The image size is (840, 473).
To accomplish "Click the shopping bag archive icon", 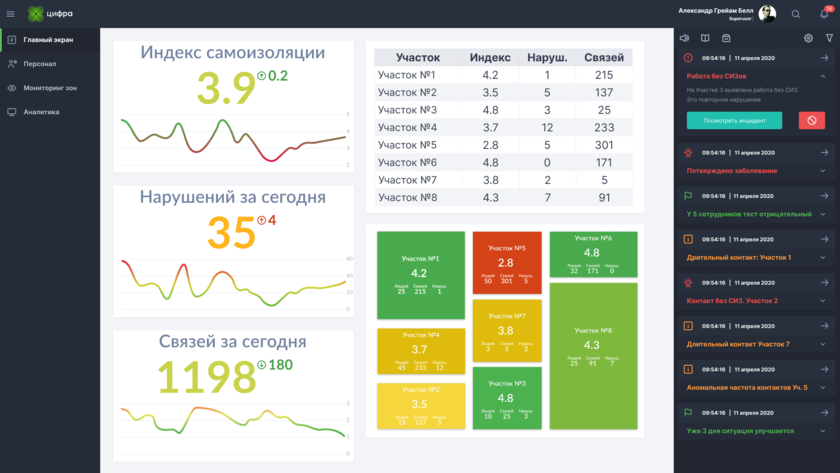I will pyautogui.click(x=726, y=38).
